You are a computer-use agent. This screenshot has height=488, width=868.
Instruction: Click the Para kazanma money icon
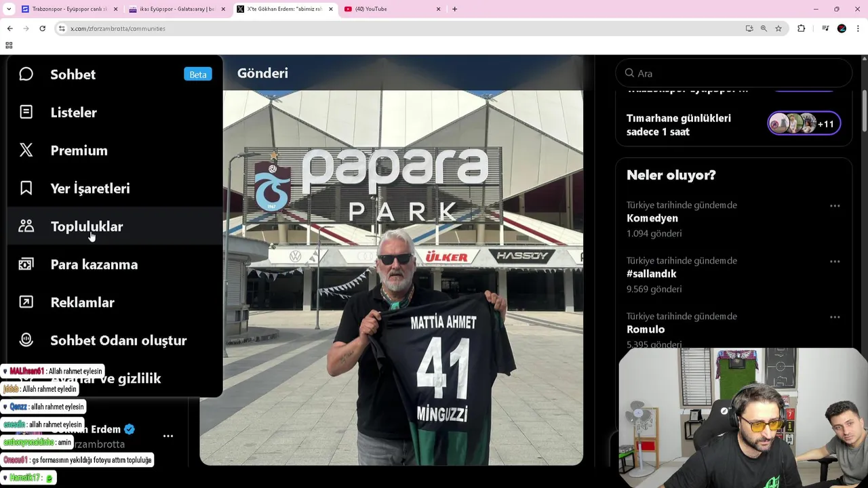(x=26, y=264)
